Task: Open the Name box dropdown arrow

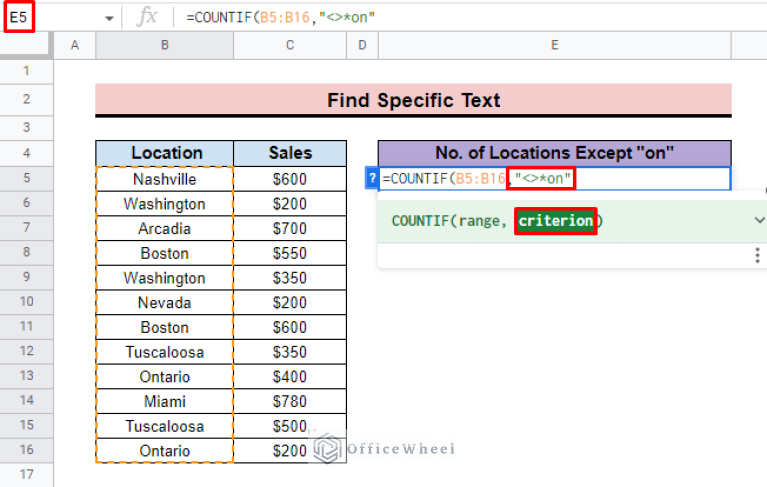Action: coord(109,19)
